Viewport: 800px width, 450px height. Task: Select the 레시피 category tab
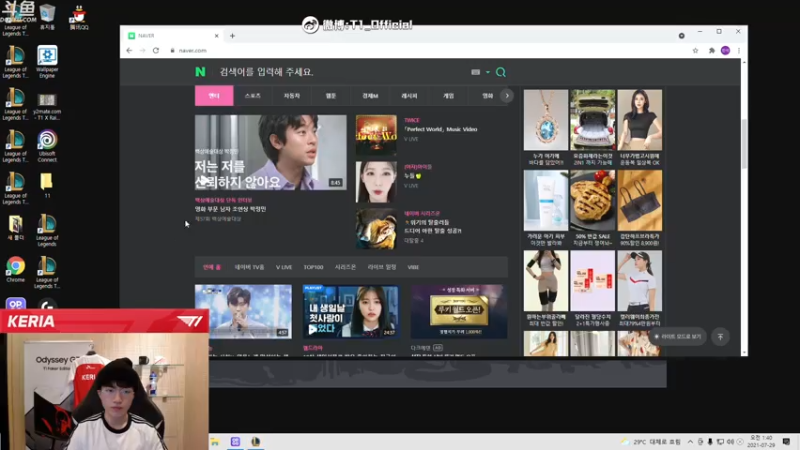(x=409, y=95)
